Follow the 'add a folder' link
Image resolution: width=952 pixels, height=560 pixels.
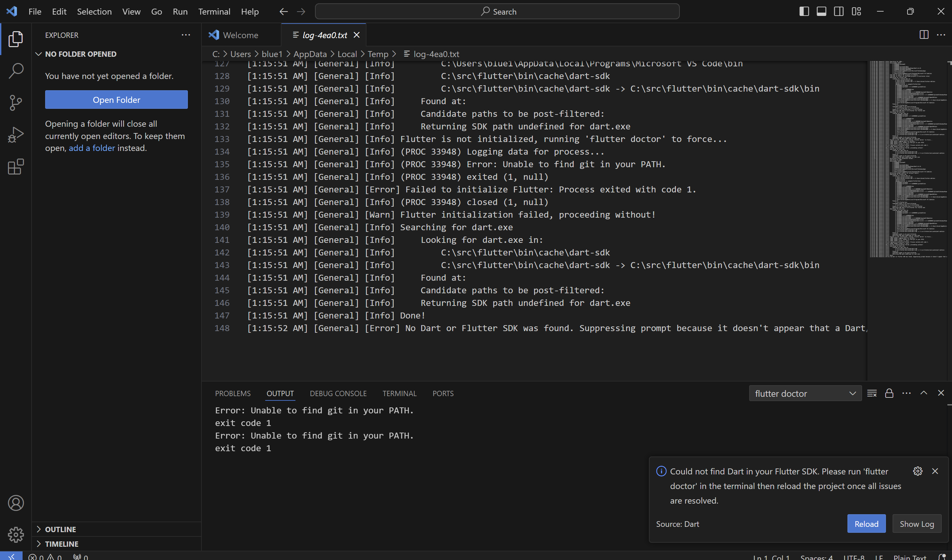[92, 148]
